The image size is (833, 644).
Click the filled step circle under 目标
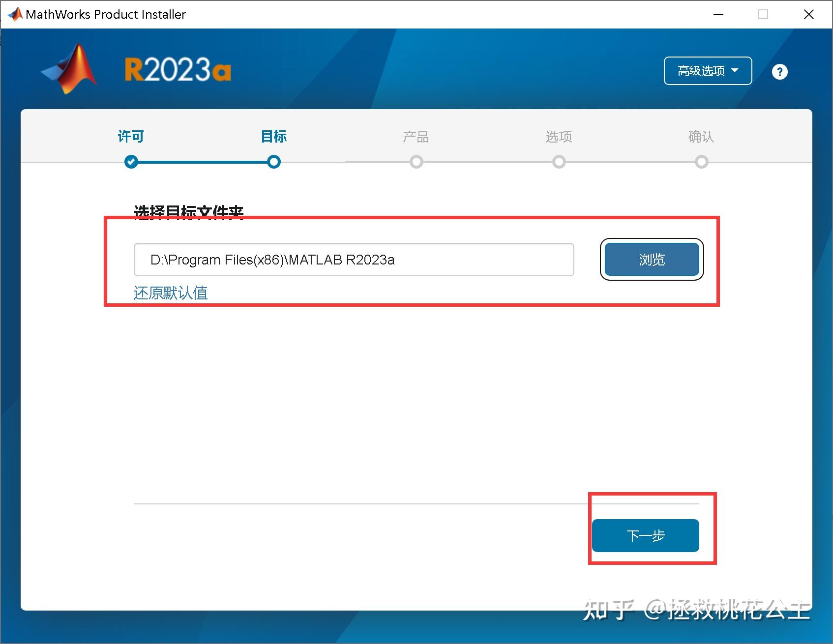pos(274,161)
